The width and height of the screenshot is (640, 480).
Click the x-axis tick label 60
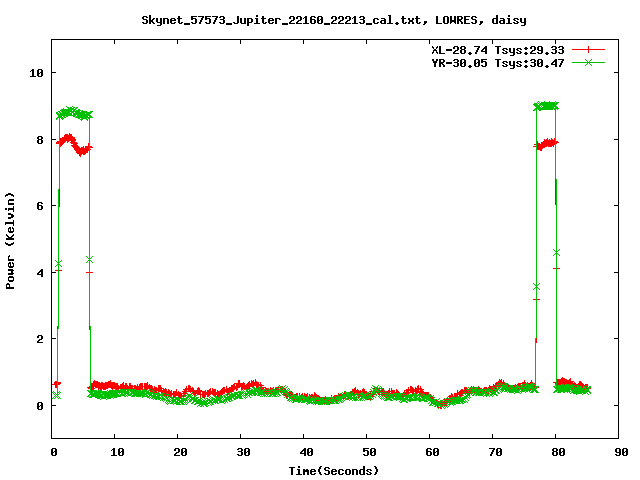click(x=432, y=452)
